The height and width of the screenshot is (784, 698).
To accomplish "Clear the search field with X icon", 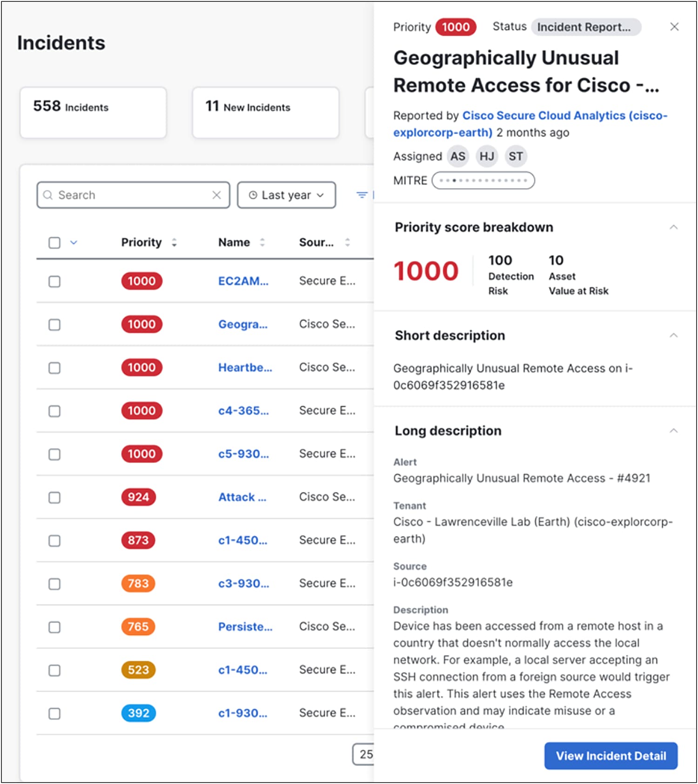I will point(216,195).
